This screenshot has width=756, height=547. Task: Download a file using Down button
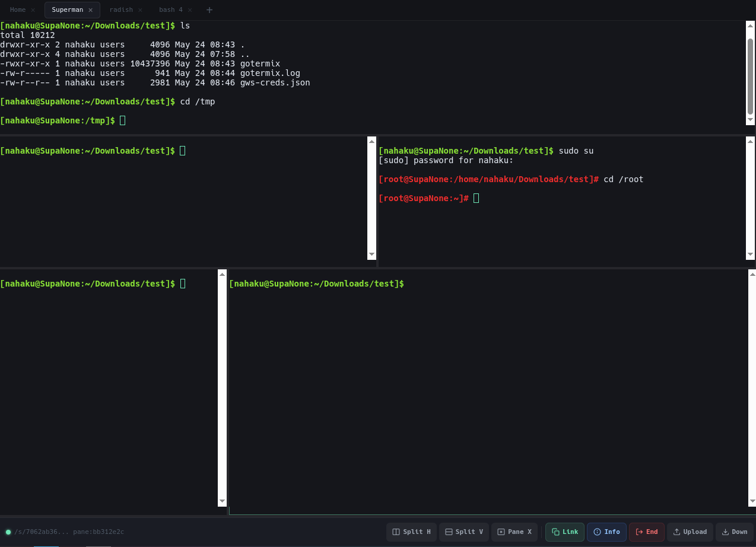point(735,532)
